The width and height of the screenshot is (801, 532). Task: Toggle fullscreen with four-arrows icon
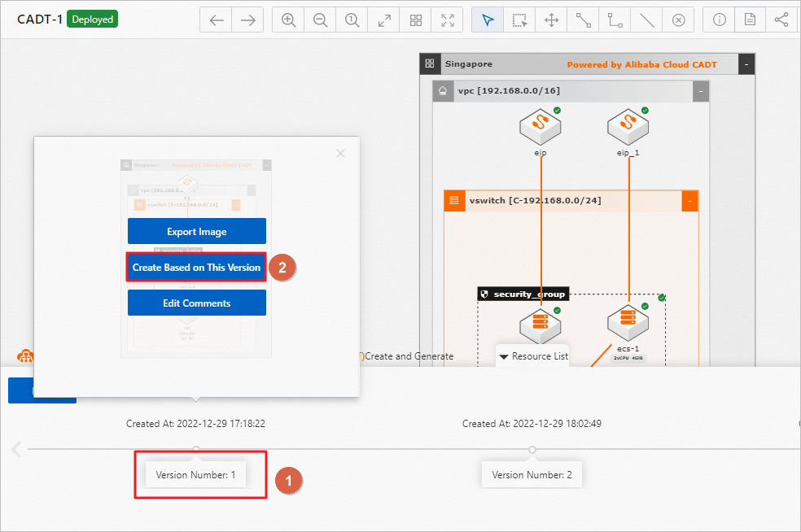[448, 20]
